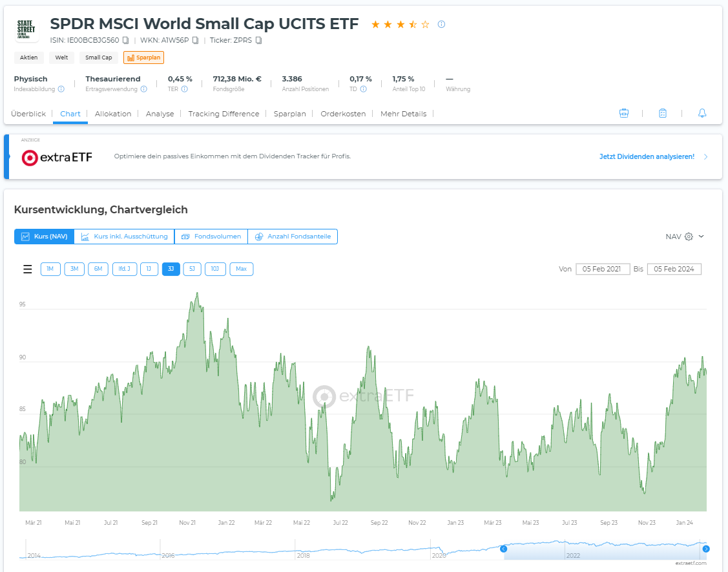Click the bell alert icon

702,113
